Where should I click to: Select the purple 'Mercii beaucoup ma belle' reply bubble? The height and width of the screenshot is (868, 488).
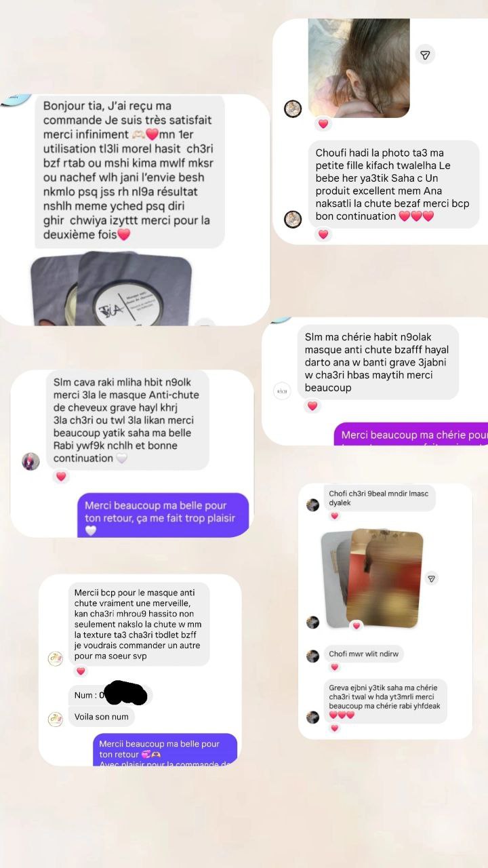pyautogui.click(x=165, y=750)
